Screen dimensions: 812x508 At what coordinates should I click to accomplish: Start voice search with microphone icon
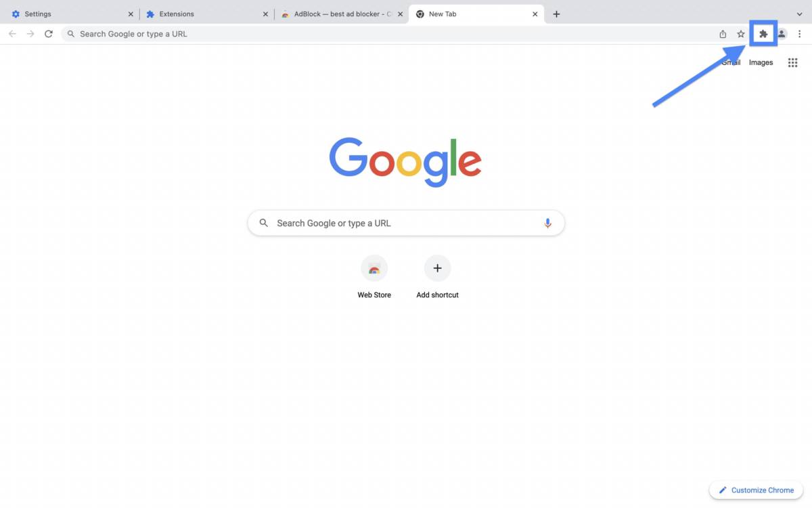[x=547, y=223]
